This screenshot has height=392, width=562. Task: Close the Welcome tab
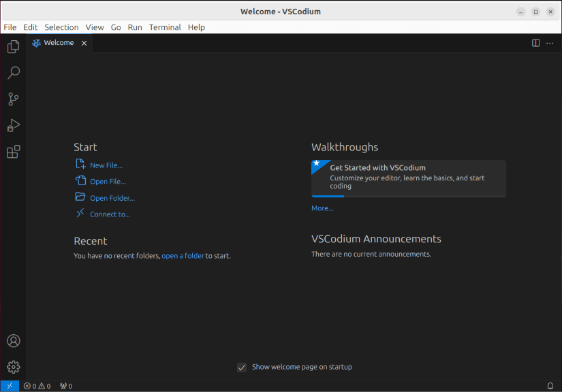click(x=84, y=44)
